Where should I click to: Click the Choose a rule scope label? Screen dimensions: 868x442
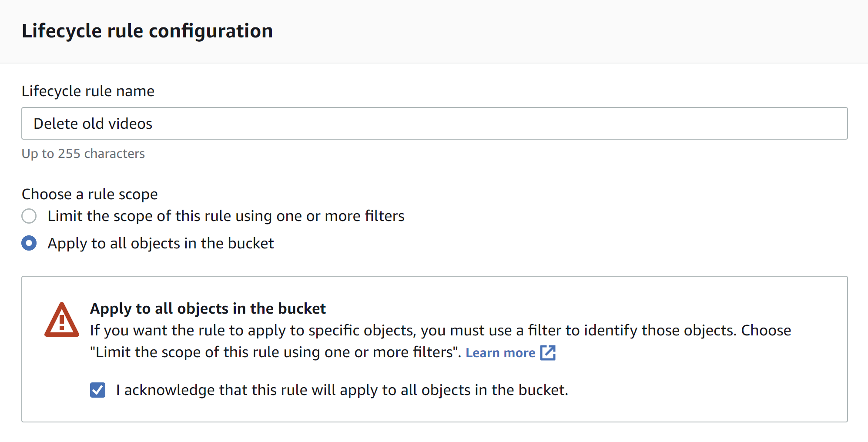(x=89, y=194)
